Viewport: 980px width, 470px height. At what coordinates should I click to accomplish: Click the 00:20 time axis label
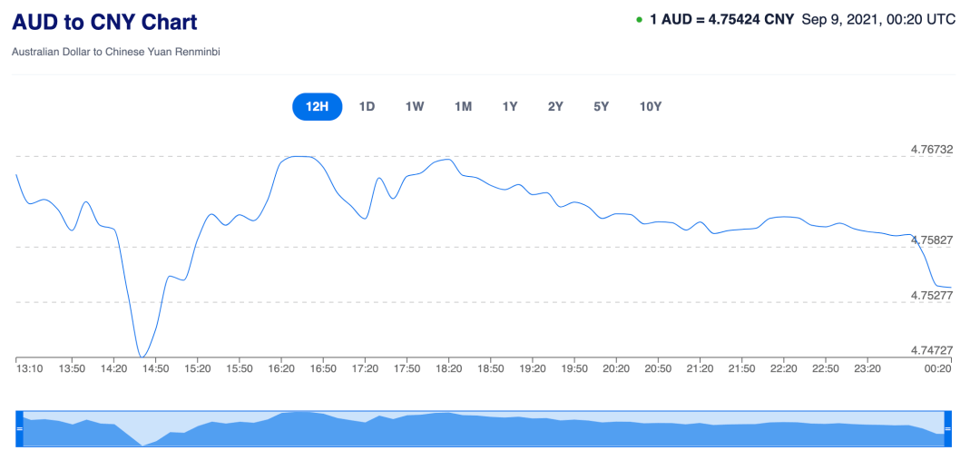(x=937, y=368)
